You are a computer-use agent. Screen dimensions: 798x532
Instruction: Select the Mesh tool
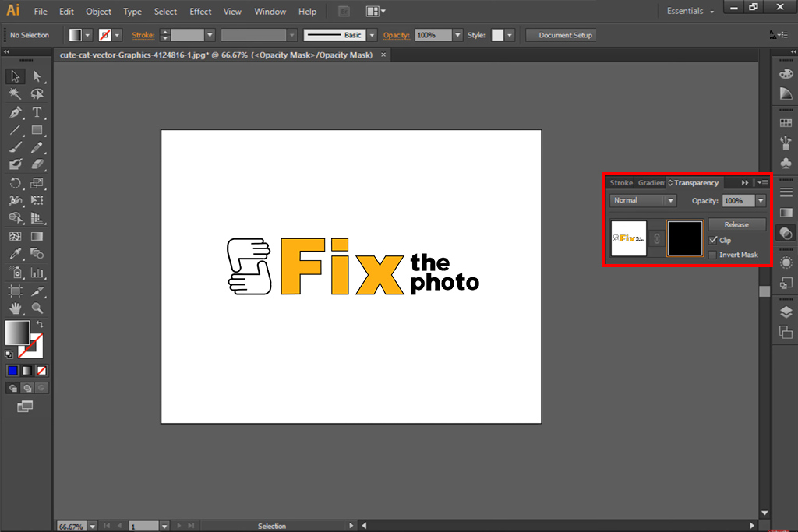tap(15, 236)
